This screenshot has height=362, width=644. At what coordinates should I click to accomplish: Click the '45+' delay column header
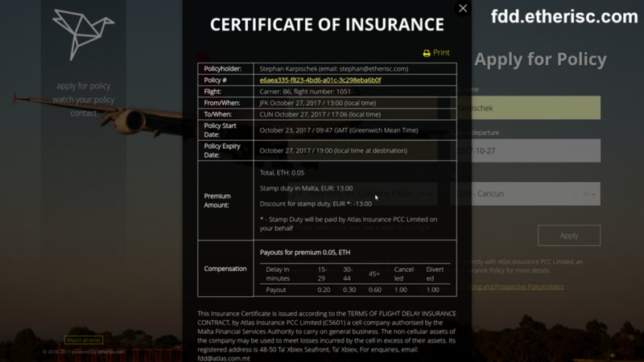374,274
